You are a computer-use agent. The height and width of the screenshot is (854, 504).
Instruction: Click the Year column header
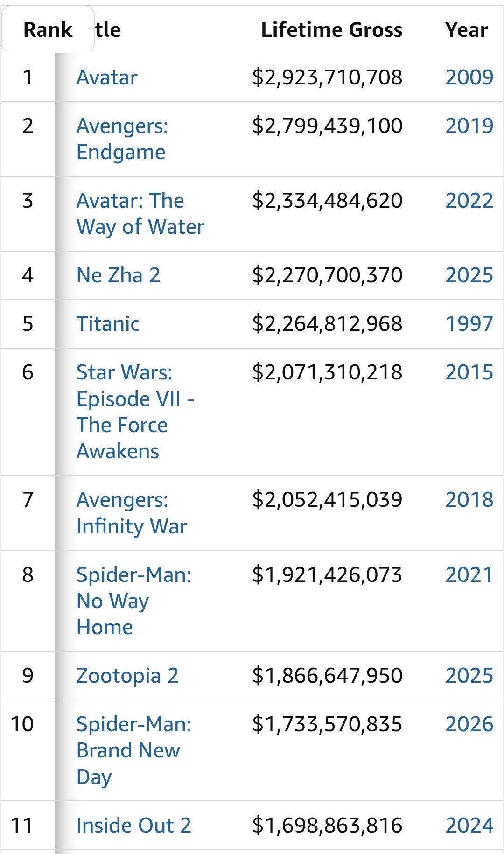click(x=467, y=30)
